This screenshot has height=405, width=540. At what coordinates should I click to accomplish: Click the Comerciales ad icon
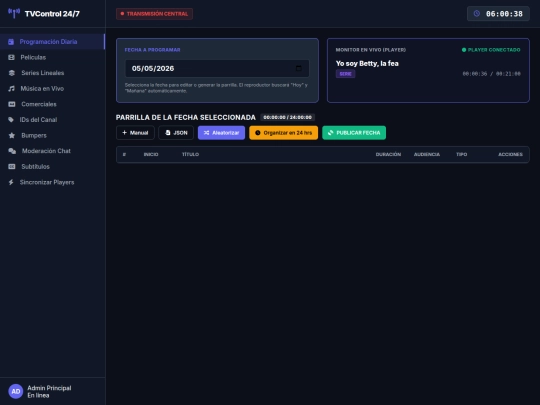click(x=12, y=104)
